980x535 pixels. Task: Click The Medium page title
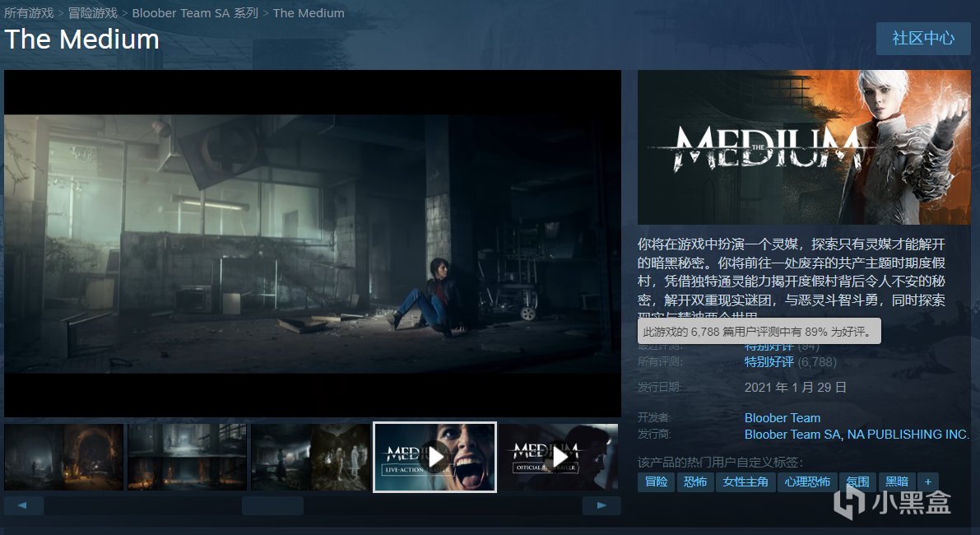(x=82, y=40)
